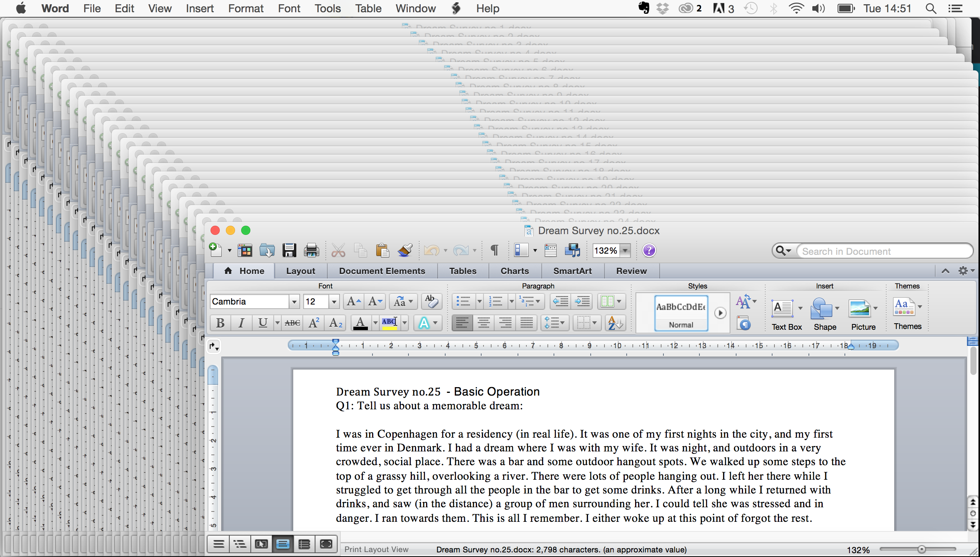Open the Word Help purple icon

649,251
